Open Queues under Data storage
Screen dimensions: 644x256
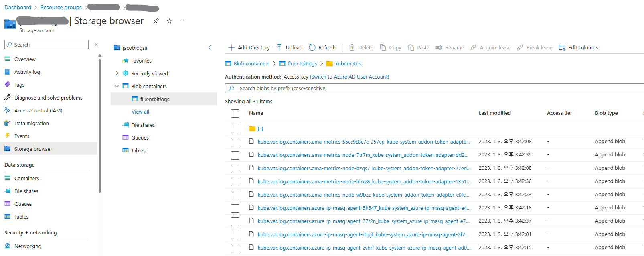pyautogui.click(x=23, y=204)
